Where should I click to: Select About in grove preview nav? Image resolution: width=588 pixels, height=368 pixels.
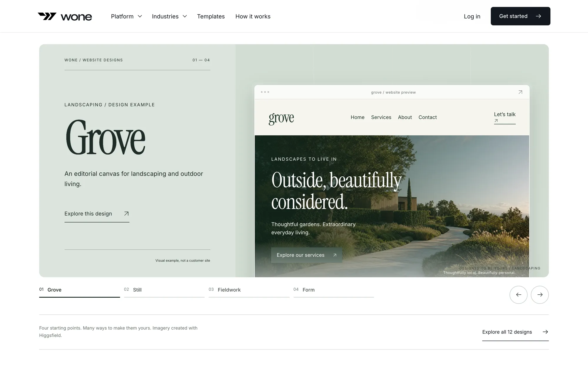coord(405,117)
